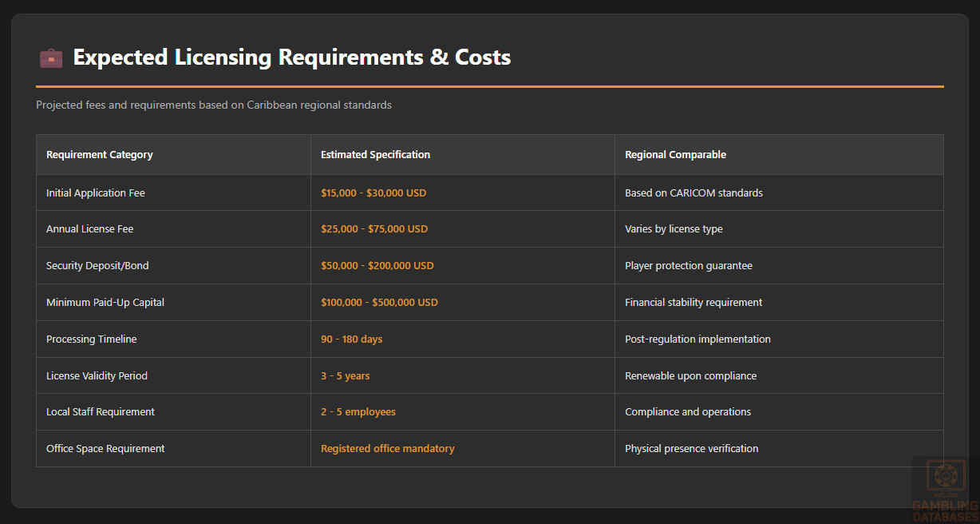Select the Requirement Category column header

(x=100, y=155)
